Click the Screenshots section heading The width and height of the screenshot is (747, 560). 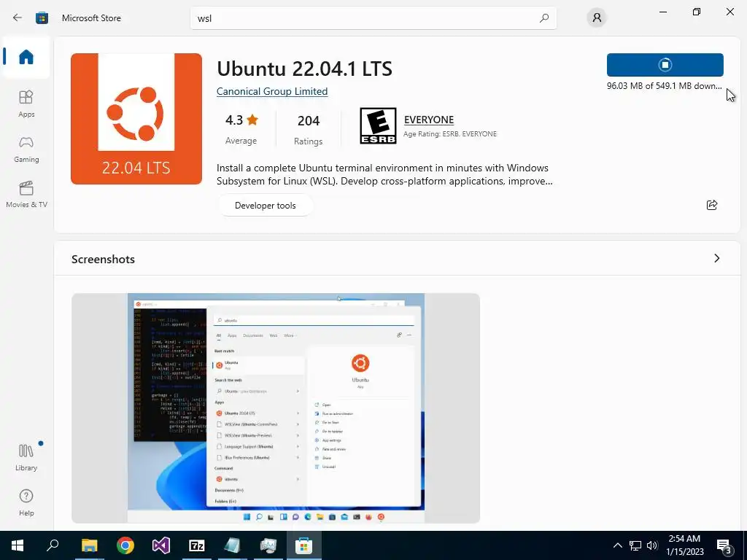[x=104, y=259]
